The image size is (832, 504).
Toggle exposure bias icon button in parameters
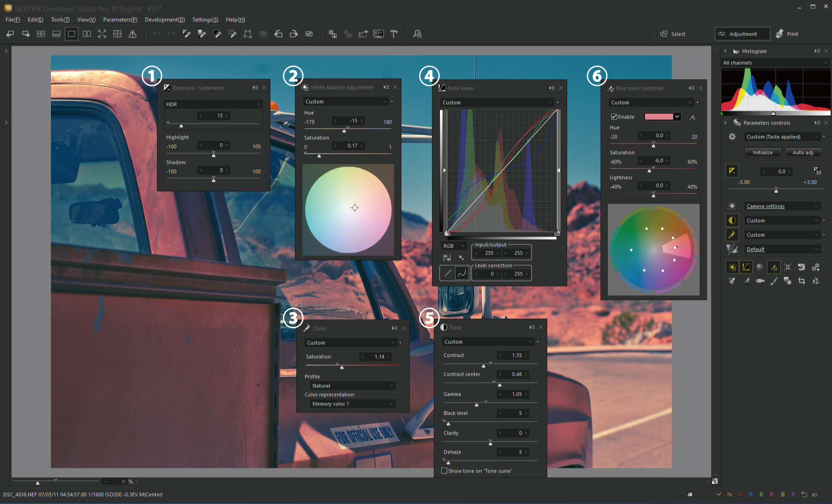coord(732,171)
